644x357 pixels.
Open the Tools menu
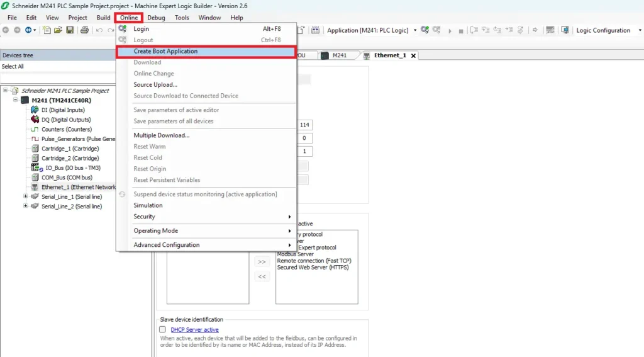tap(182, 18)
